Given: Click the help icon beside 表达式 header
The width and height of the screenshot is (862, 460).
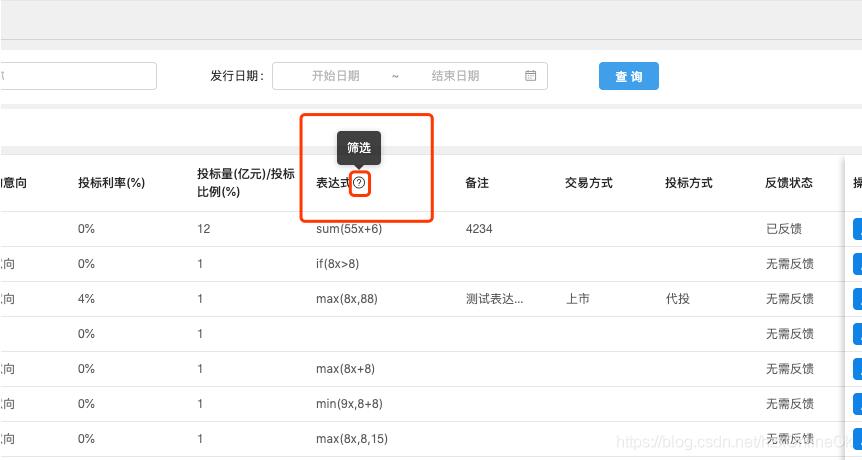Looking at the screenshot, I should point(359,182).
